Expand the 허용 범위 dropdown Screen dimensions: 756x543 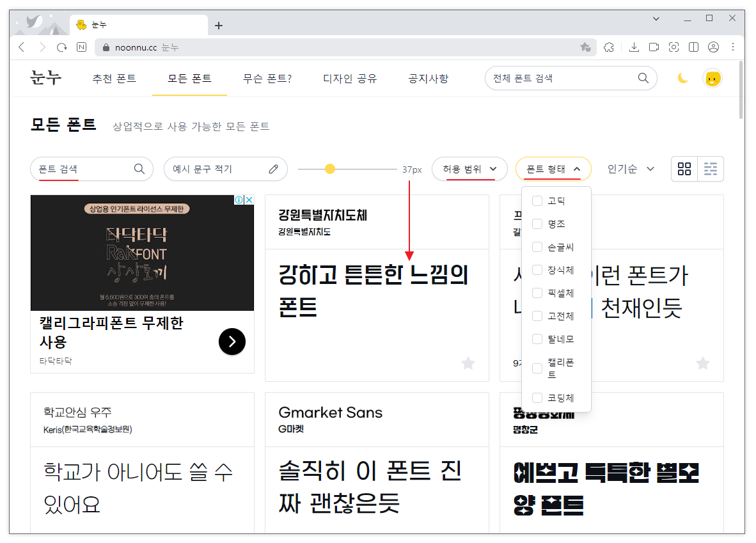point(469,169)
